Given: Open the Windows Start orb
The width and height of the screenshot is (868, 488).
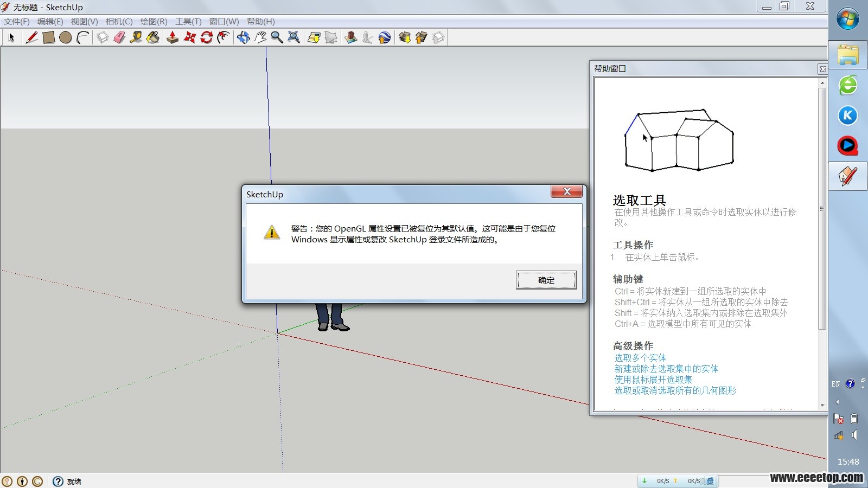Looking at the screenshot, I should 848,20.
